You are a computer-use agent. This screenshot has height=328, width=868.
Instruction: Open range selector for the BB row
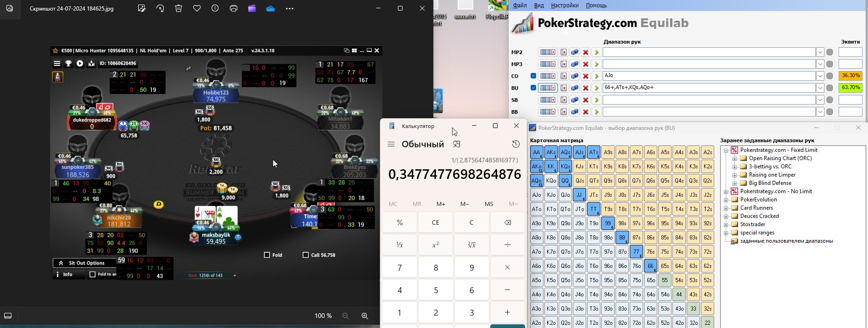548,112
